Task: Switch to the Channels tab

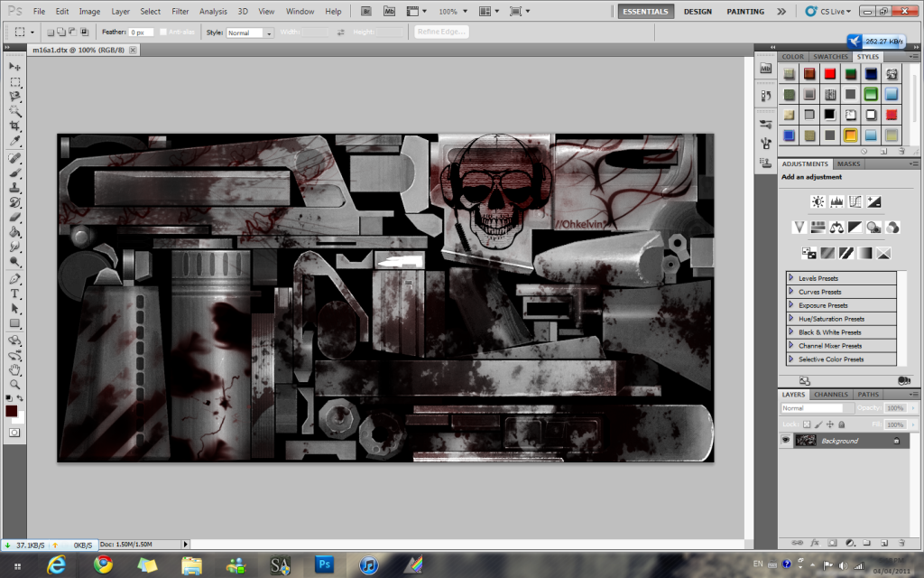Action: pyautogui.click(x=830, y=395)
